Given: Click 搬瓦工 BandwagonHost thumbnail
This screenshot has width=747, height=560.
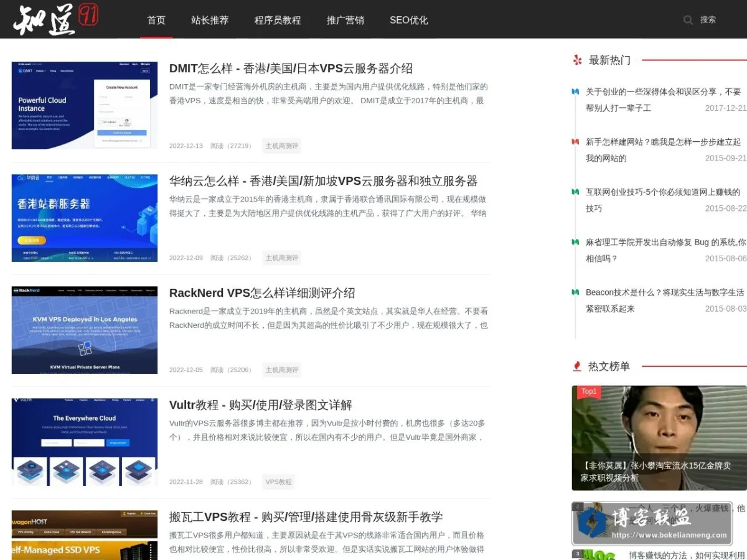Looking at the screenshot, I should point(85,535).
